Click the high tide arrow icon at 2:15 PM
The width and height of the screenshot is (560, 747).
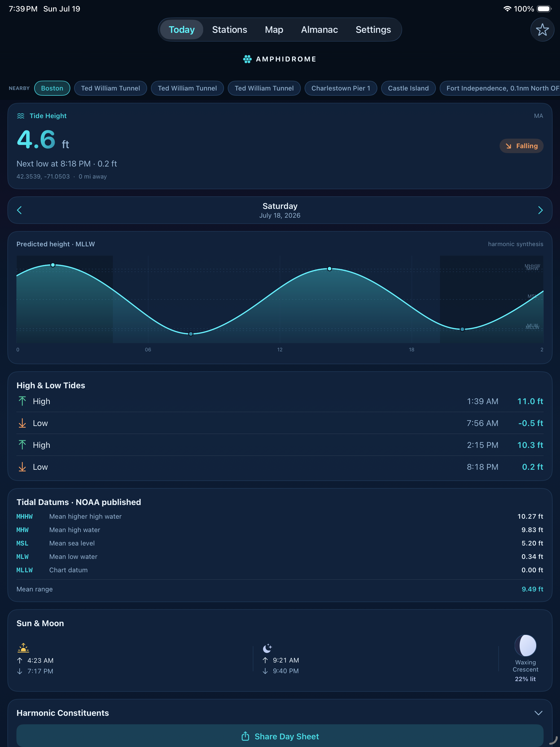(x=22, y=445)
